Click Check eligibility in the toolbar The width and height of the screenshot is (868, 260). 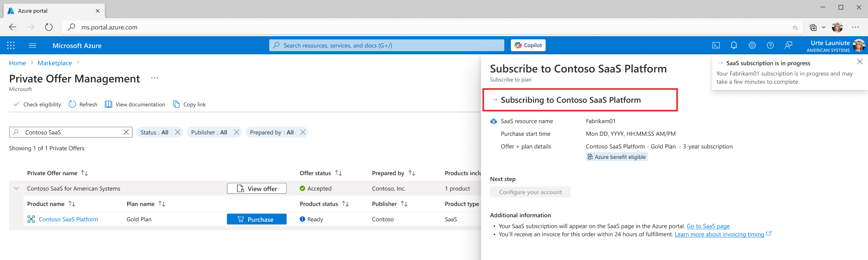(x=37, y=105)
